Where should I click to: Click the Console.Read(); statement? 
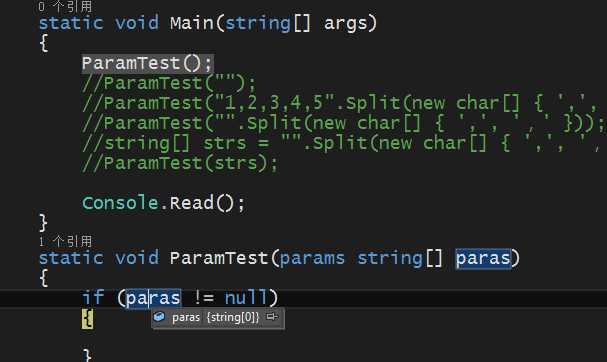163,203
